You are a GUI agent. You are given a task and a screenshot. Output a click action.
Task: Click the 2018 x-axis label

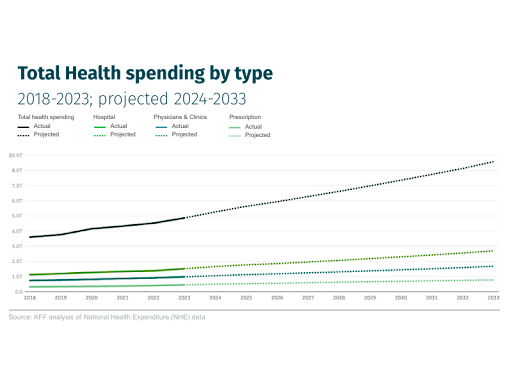(x=30, y=298)
